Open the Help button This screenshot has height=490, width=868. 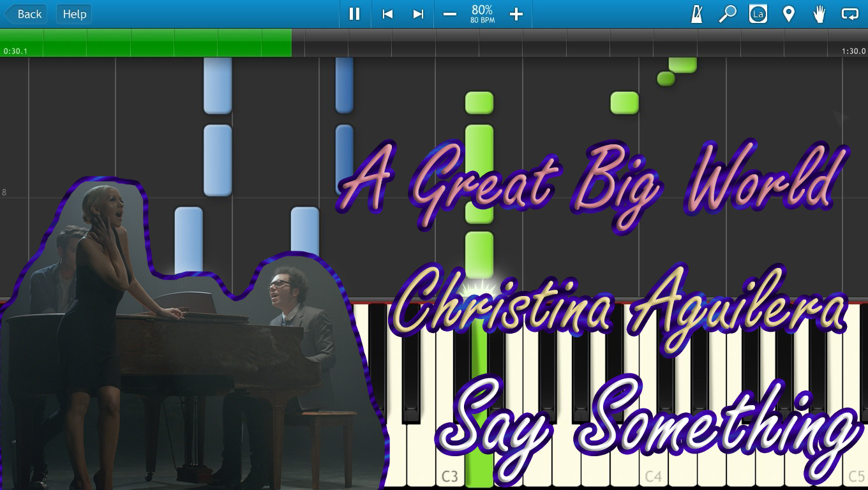(74, 14)
